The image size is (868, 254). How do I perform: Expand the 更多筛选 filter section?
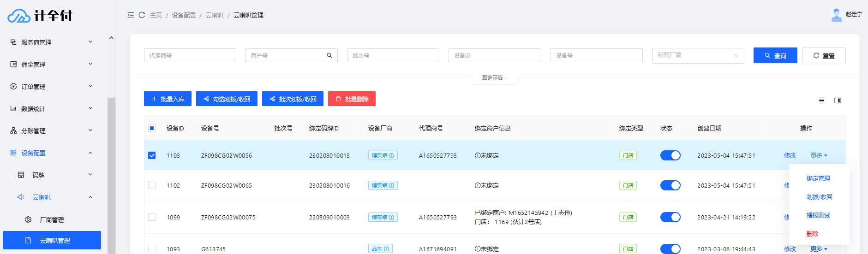tap(494, 77)
